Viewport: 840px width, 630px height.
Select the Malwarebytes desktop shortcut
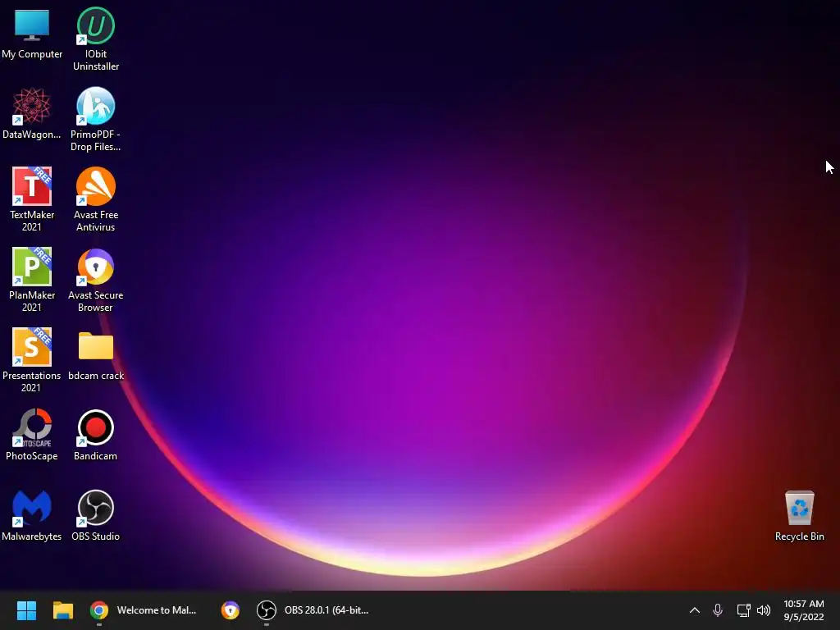[32, 515]
